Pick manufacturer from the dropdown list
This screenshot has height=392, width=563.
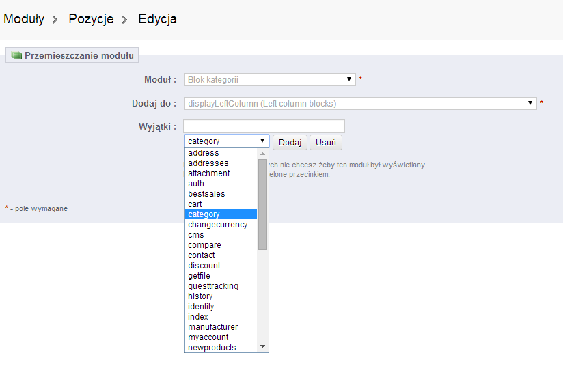pos(221,327)
